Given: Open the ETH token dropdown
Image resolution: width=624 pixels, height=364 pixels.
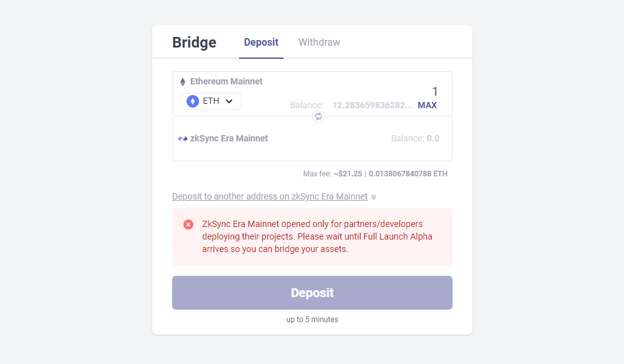Looking at the screenshot, I should pos(211,101).
